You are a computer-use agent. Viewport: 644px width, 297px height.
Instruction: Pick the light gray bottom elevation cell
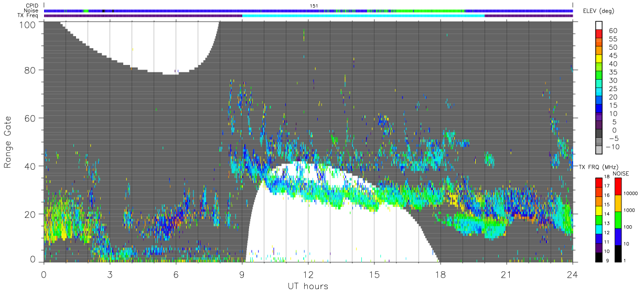(599, 150)
